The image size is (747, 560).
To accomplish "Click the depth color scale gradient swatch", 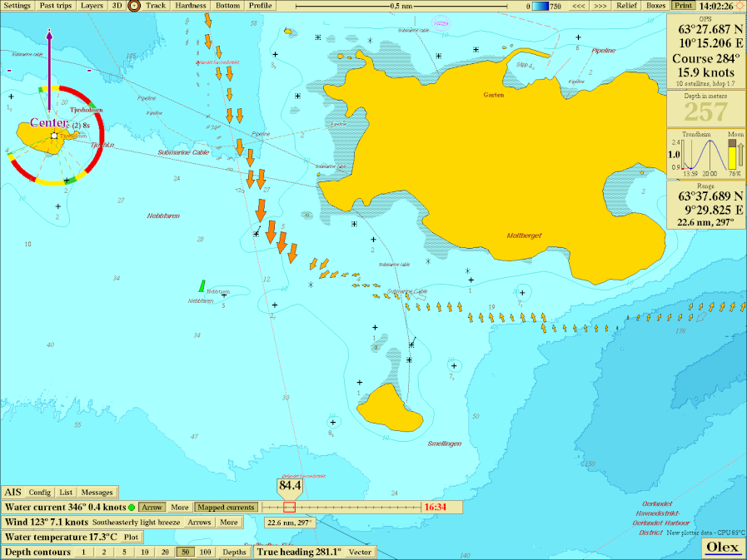I will click(540, 6).
